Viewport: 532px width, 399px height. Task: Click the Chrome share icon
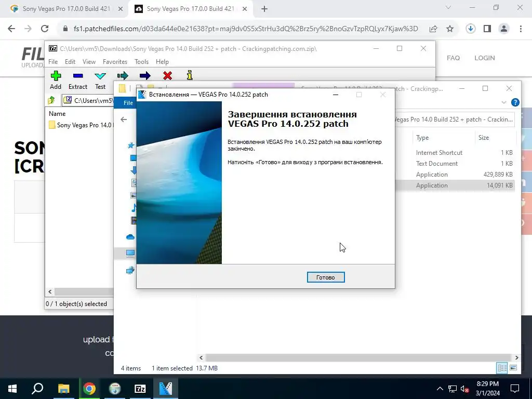(x=433, y=29)
